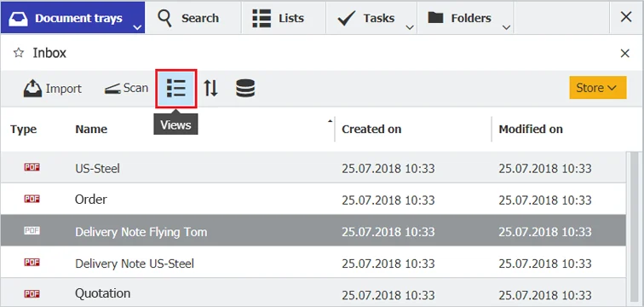The image size is (644, 307).
Task: Expand the Folders dropdown arrow
Action: coord(506,27)
